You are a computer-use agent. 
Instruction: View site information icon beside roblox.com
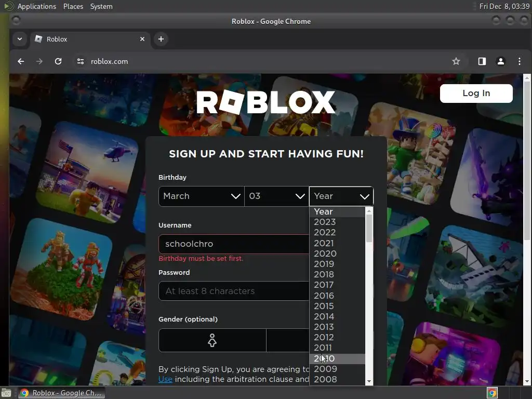[81, 61]
